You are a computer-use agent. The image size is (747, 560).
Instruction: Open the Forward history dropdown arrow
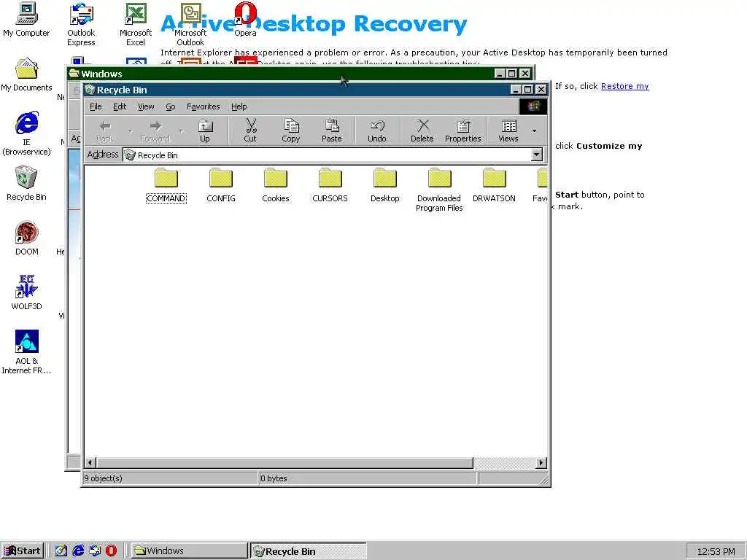click(181, 131)
